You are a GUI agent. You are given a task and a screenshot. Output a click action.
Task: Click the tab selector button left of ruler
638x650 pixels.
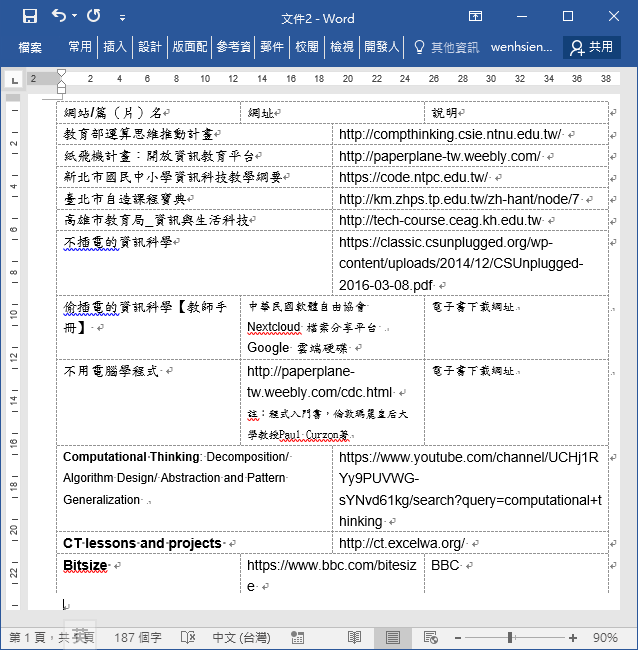click(15, 80)
